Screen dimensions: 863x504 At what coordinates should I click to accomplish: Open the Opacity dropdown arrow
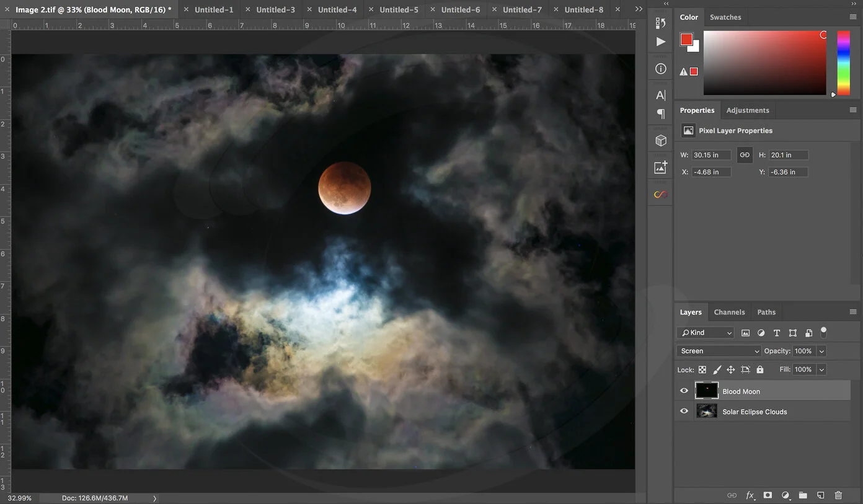[x=821, y=351]
